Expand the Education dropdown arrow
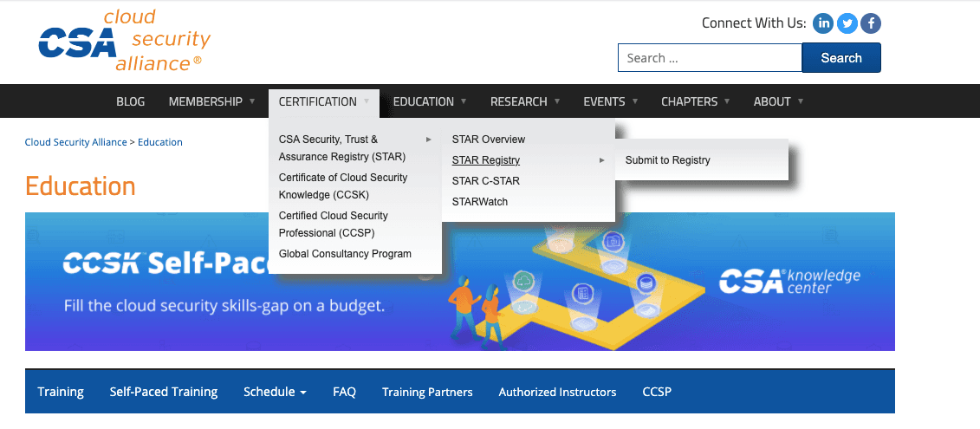 464,101
